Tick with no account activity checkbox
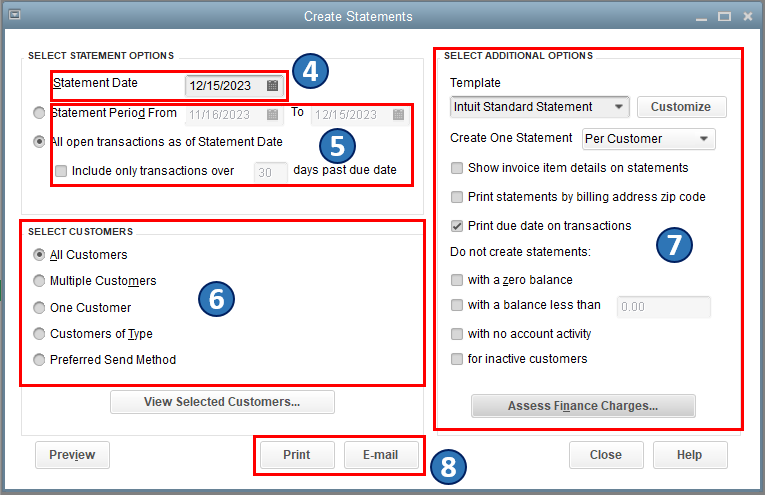Viewport: 765px width, 495px height. [x=457, y=334]
